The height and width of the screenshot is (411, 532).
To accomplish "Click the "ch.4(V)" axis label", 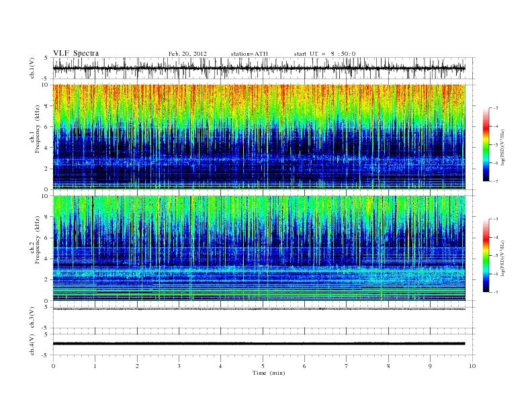I will click(32, 345).
